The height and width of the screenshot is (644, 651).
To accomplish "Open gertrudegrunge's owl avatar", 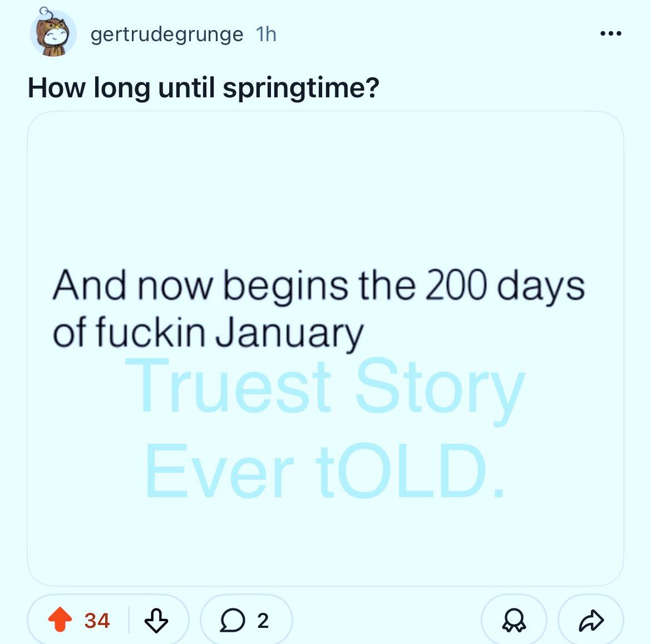I will (53, 34).
